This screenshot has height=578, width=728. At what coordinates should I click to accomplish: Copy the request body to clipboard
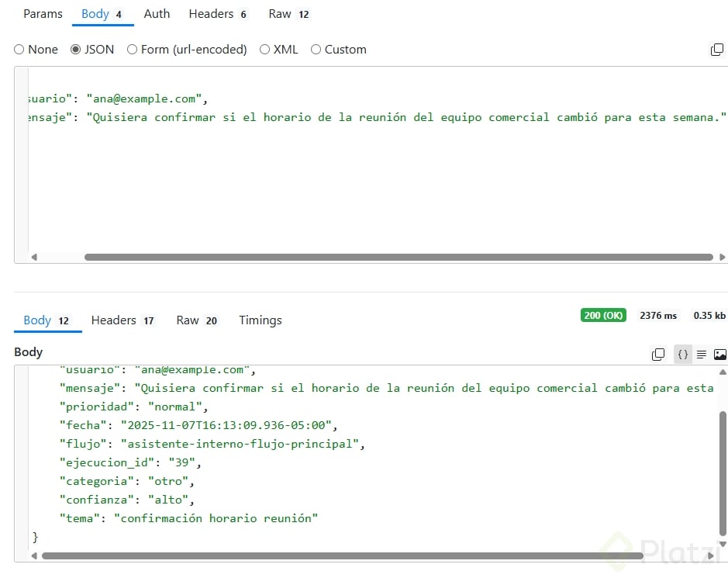717,50
